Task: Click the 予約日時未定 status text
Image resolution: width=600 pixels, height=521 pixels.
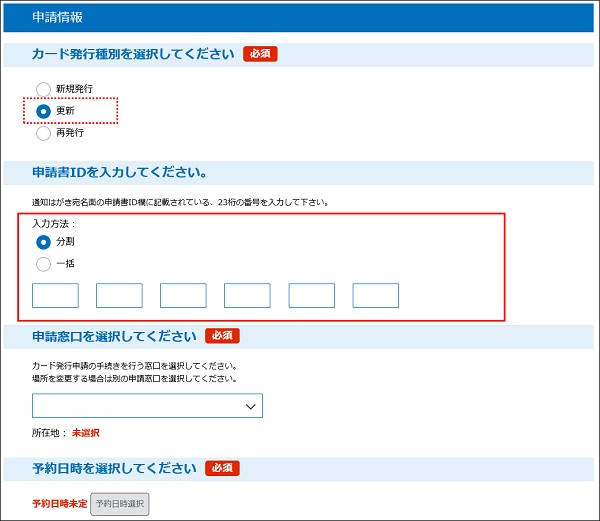Action: [x=59, y=504]
